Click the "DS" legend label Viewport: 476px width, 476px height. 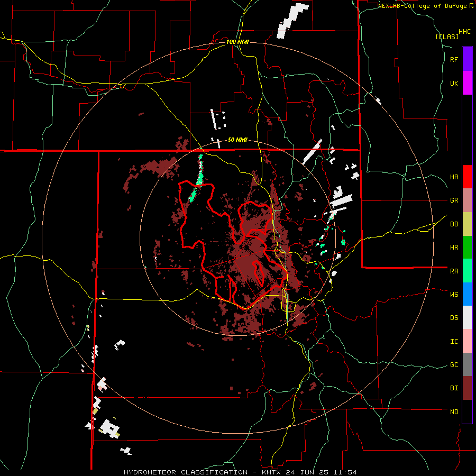coord(454,318)
